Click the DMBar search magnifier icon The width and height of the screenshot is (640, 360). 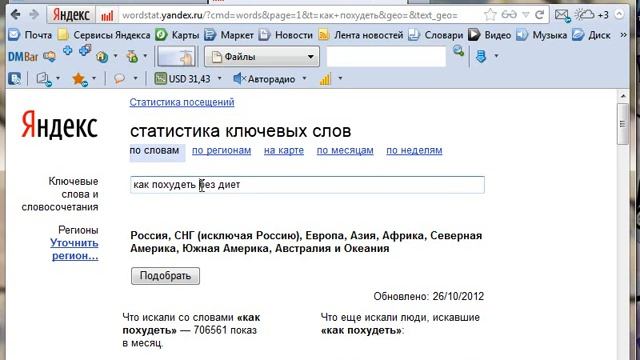(x=458, y=51)
